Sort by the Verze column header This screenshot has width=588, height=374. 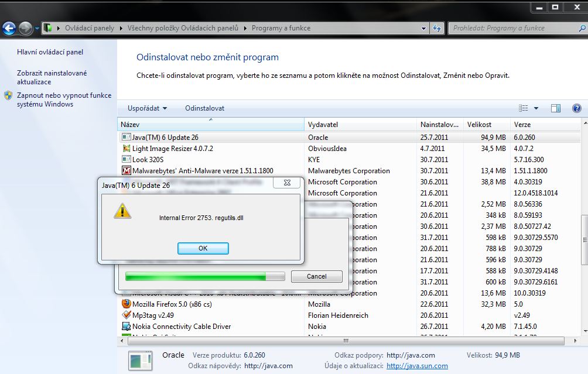point(545,125)
